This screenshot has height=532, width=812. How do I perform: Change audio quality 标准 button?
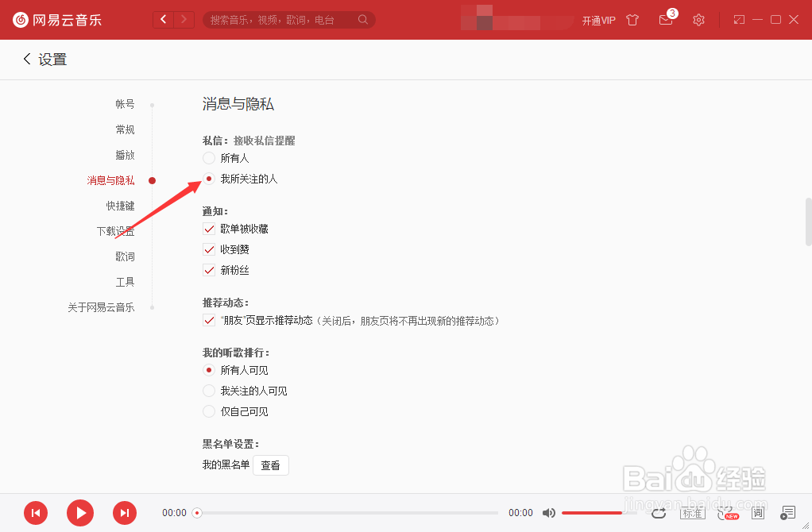point(692,513)
